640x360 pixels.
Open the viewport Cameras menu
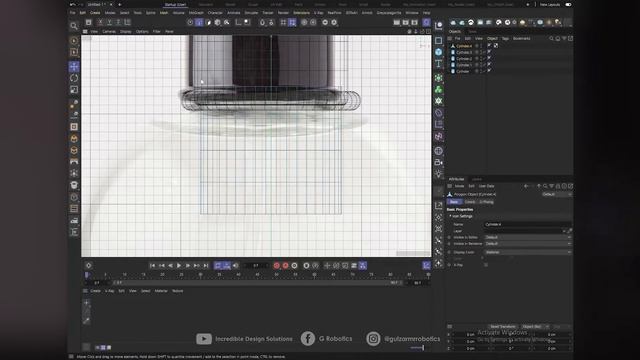coord(109,31)
